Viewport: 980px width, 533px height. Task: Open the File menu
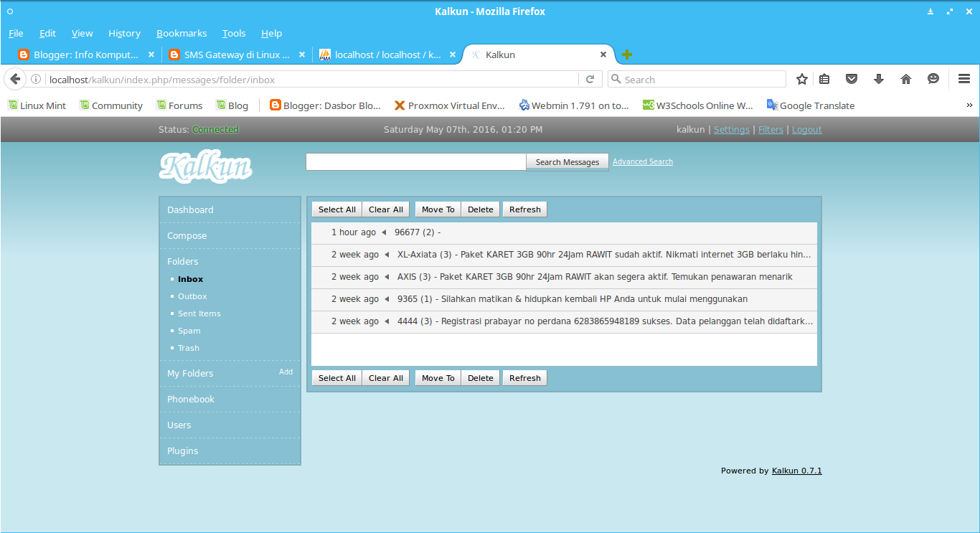[16, 33]
